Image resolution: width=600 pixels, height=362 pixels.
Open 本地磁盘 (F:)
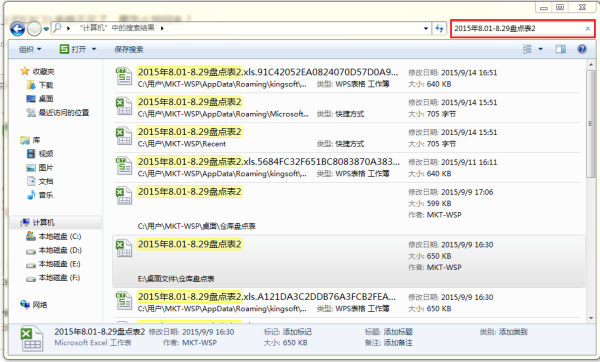(x=54, y=277)
